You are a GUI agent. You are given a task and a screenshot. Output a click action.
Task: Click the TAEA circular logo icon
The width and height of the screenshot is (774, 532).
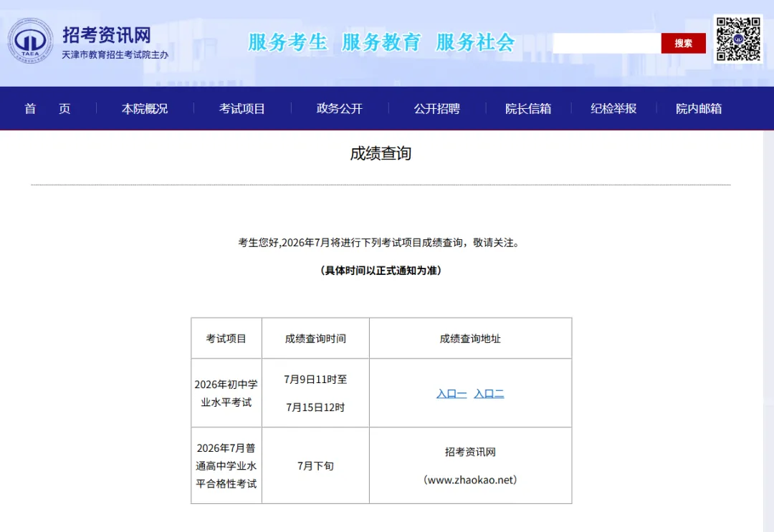(30, 41)
